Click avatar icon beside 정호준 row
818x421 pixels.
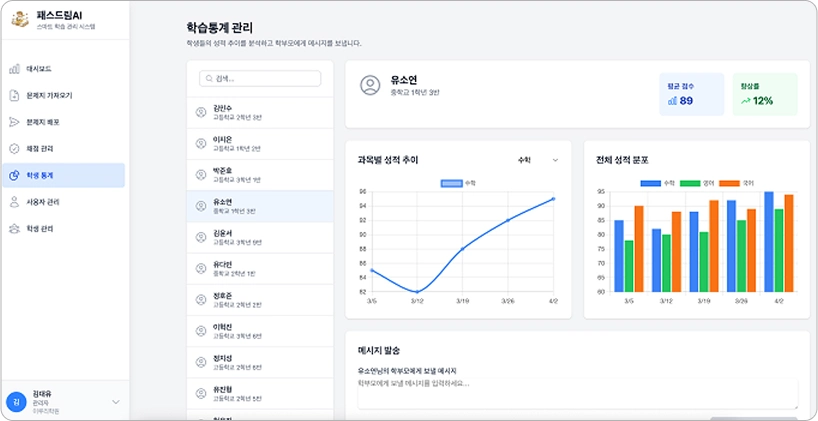tap(201, 300)
